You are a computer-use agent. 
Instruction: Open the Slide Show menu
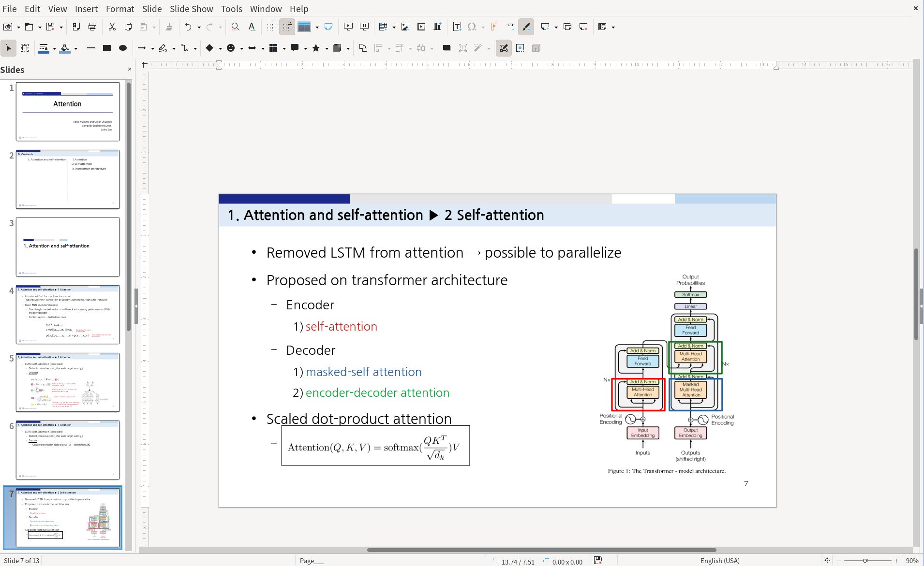click(191, 9)
